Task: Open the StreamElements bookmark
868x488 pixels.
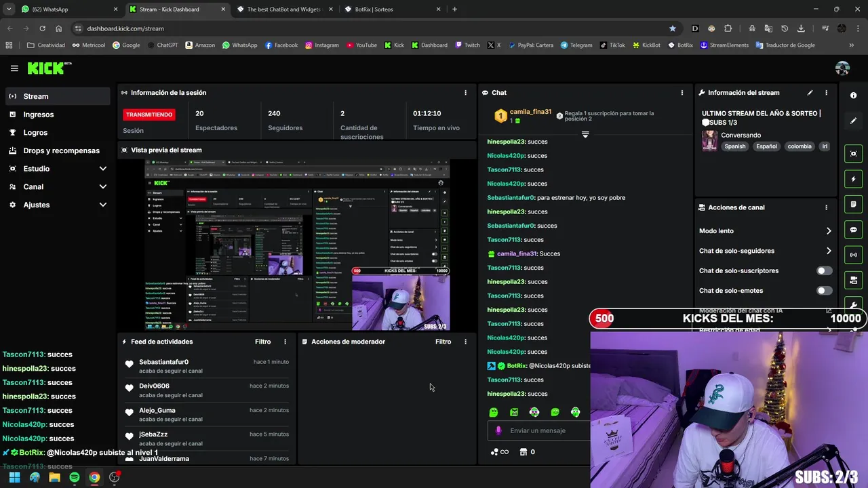Action: click(724, 45)
